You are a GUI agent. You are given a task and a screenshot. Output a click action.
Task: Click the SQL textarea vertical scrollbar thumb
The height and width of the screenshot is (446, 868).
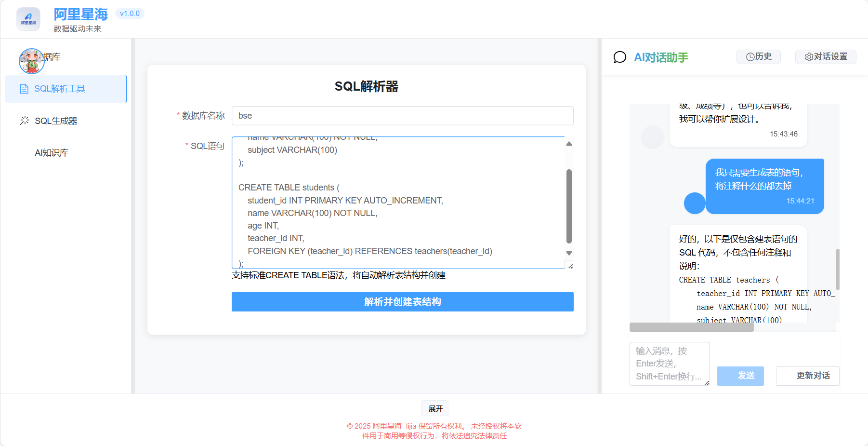(569, 206)
